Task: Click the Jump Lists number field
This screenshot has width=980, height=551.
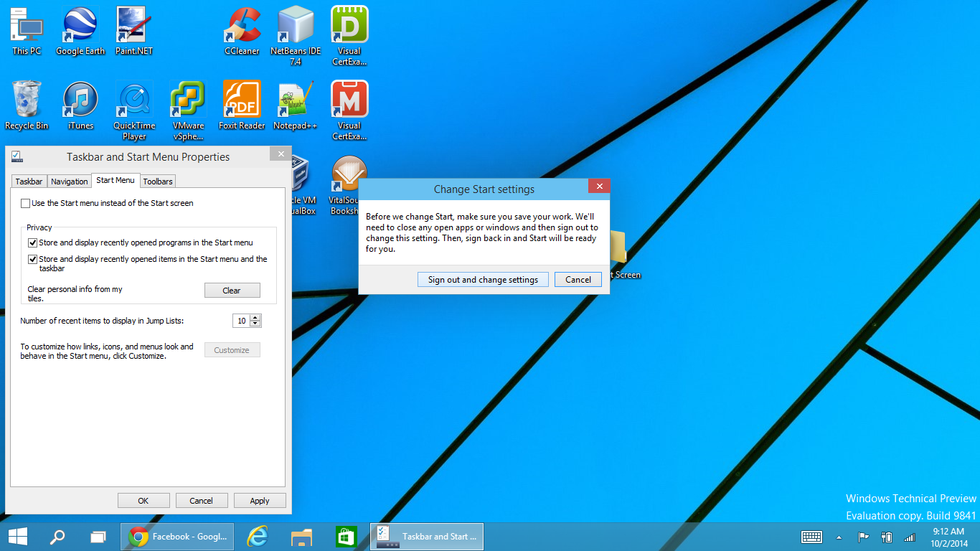Action: tap(241, 321)
